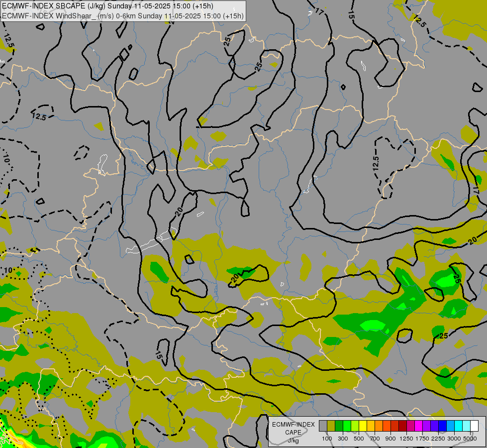Select the dark red legend swatch
This screenshot has width=487, height=448.
[402, 426]
